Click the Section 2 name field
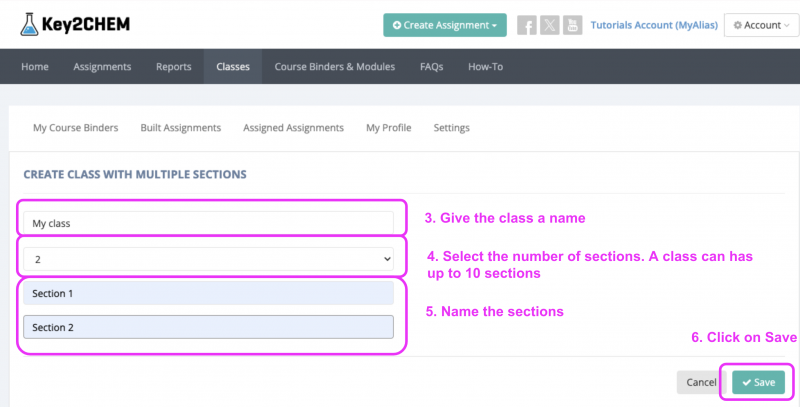Viewport: 800px width, 407px height. [x=208, y=327]
